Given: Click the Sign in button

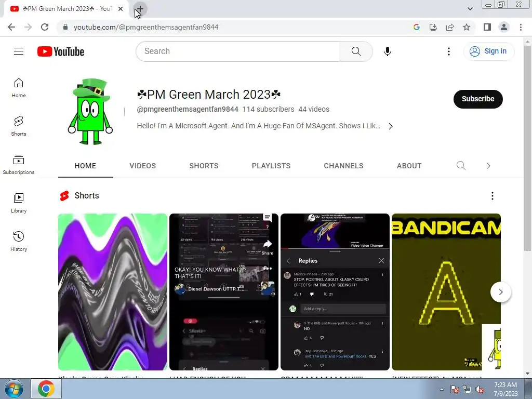Looking at the screenshot, I should (488, 51).
